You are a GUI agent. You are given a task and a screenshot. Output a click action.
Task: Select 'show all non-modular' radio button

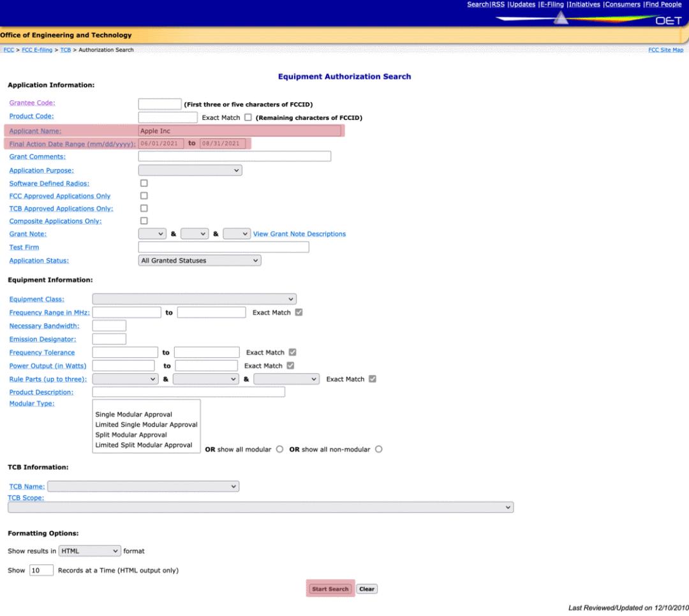[x=379, y=449]
